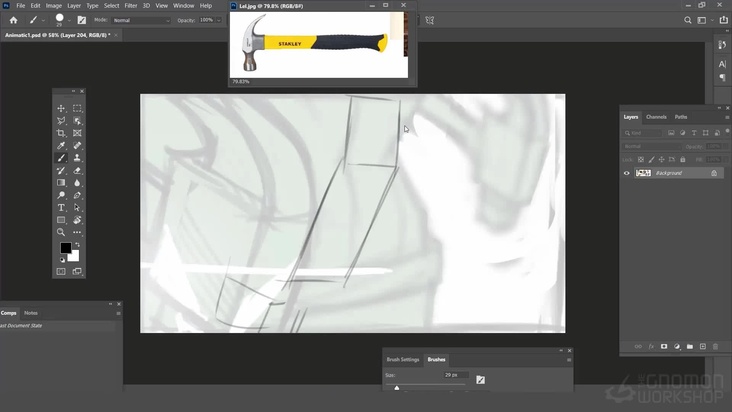Open the File menu
Image resolution: width=732 pixels, height=412 pixels.
point(21,6)
